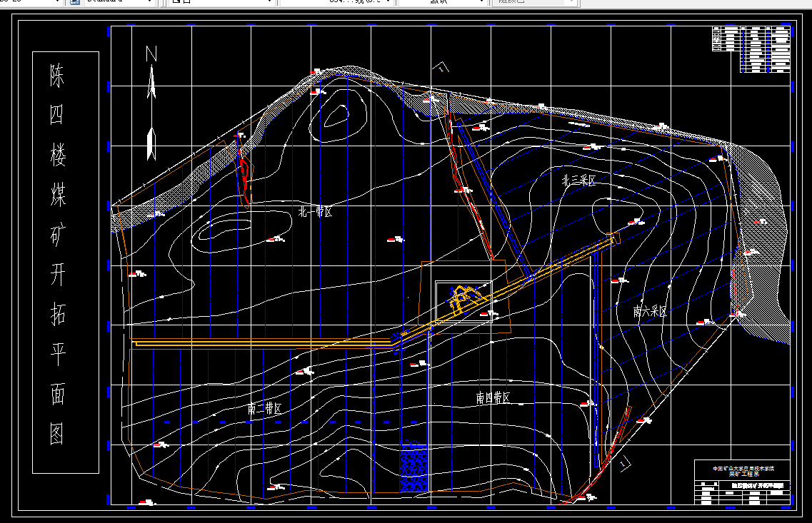Select the 采矿工程系 text in the title block
The image size is (812, 523).
click(743, 474)
